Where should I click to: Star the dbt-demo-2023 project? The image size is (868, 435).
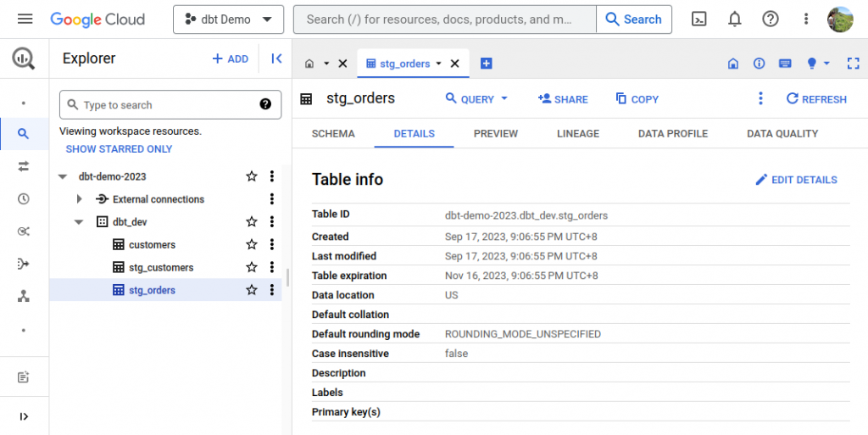pyautogui.click(x=252, y=176)
